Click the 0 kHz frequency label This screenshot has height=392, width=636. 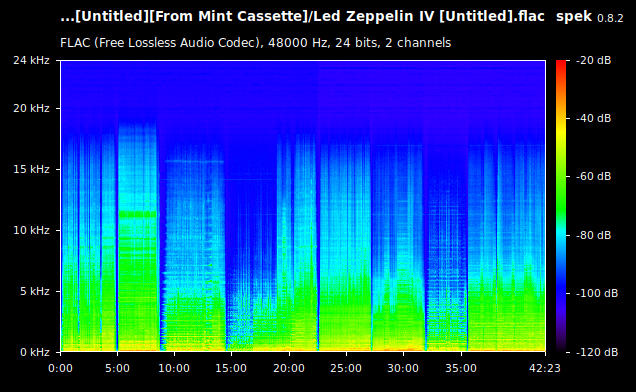click(35, 352)
